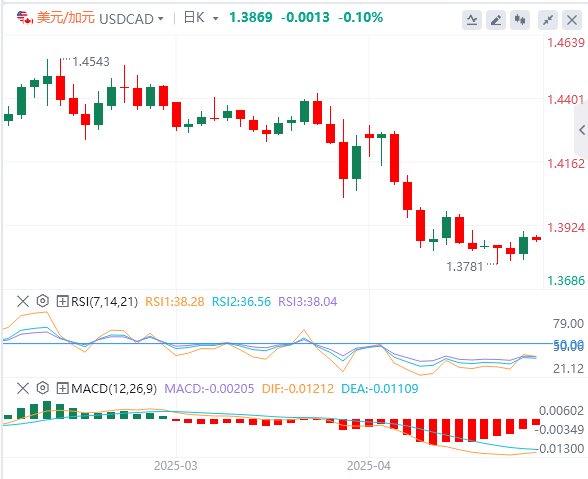Click the 美元/加元 pair name
Viewport: 588px width, 479px height.
click(x=66, y=18)
